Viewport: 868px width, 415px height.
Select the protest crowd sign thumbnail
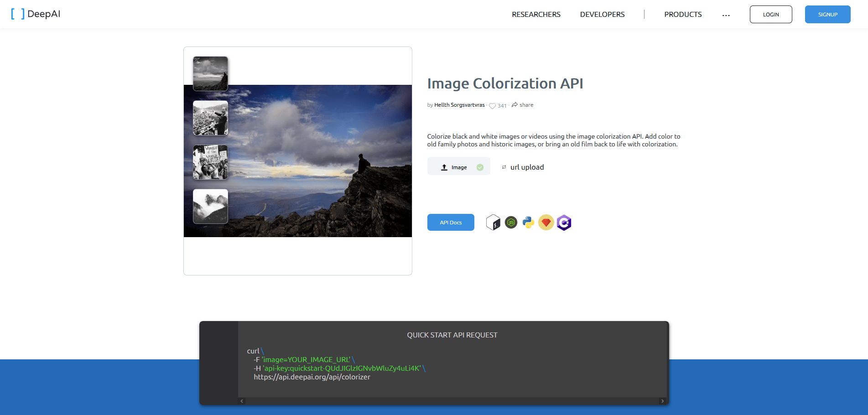pos(210,162)
